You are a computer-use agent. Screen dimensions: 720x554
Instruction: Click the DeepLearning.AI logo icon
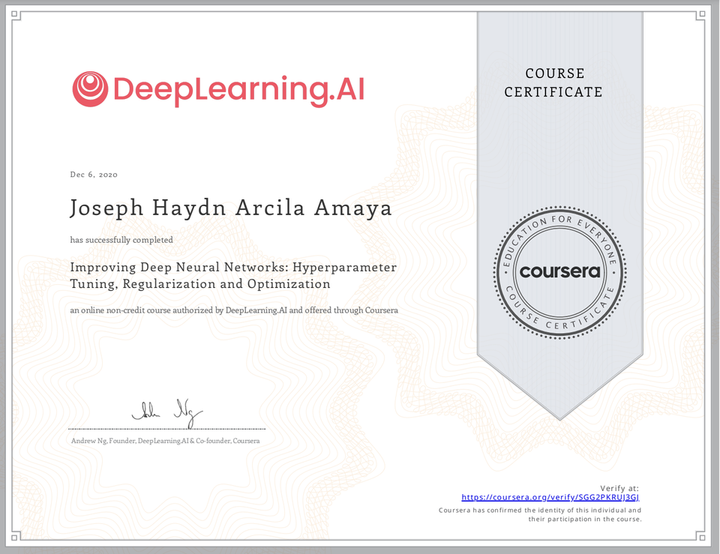point(90,89)
